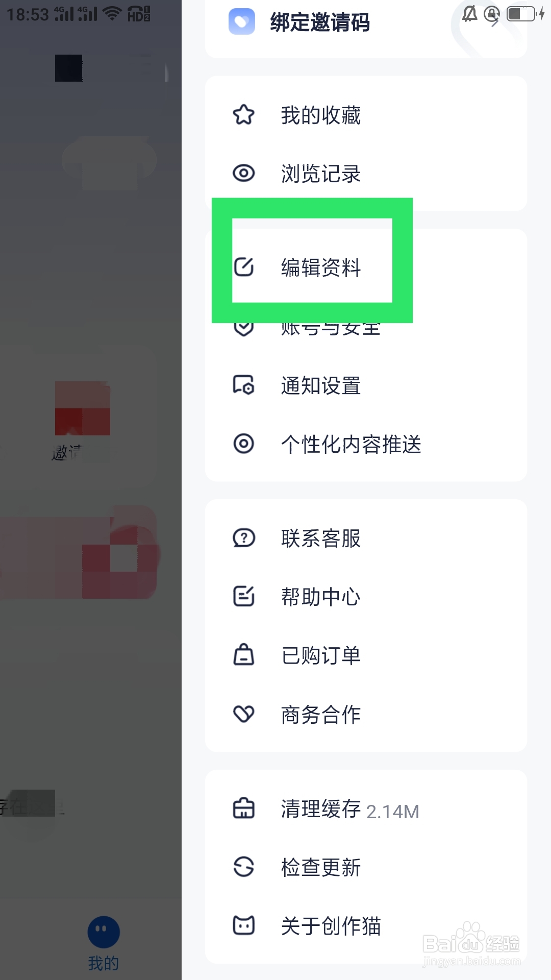The height and width of the screenshot is (980, 551).
Task: Open 个性化内容推送 settings
Action: pyautogui.click(x=366, y=444)
